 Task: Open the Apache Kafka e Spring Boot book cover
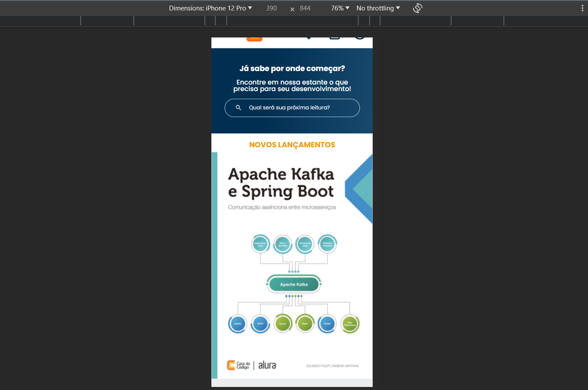click(x=292, y=265)
